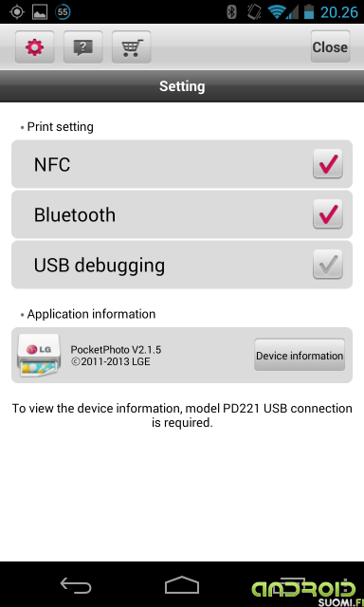Tap the Device information button
Image resolution: width=364 pixels, height=607 pixels.
300,355
